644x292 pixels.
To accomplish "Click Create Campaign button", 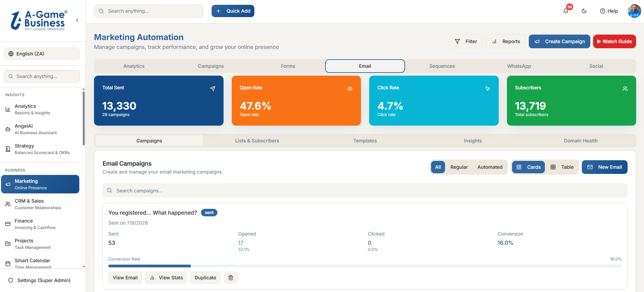I will 559,41.
